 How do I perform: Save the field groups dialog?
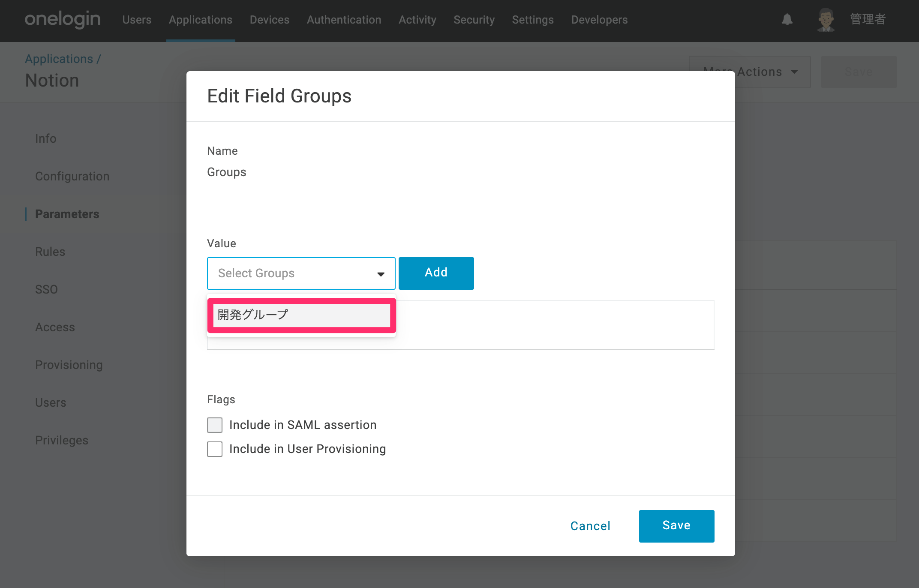click(x=676, y=526)
